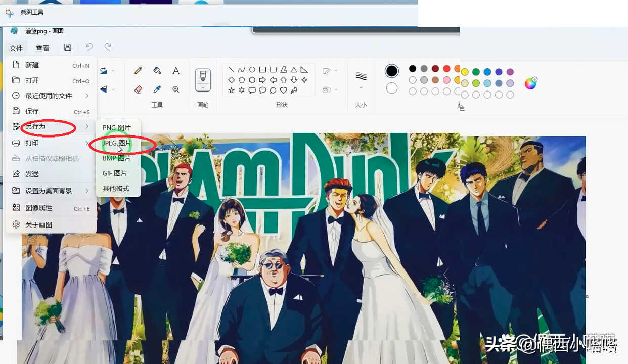Expand the brush type dropdown arrow
Screen dimensions: 628x364
pos(203,87)
